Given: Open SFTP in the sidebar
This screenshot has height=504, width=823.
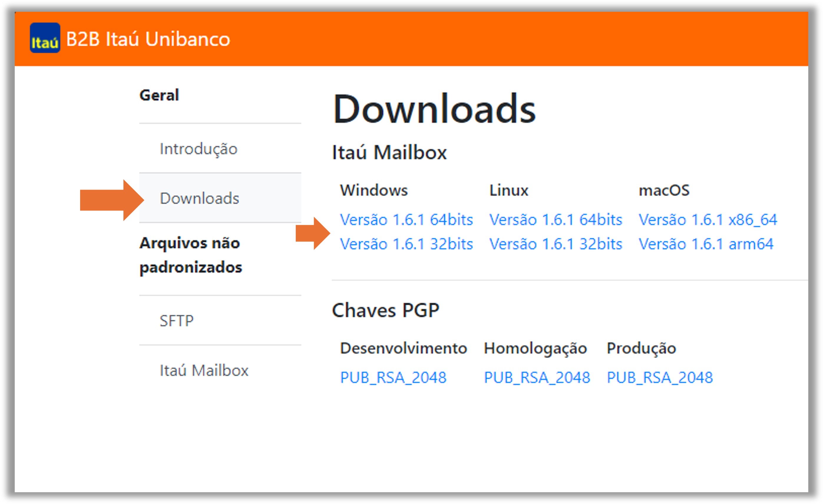Looking at the screenshot, I should point(176,321).
